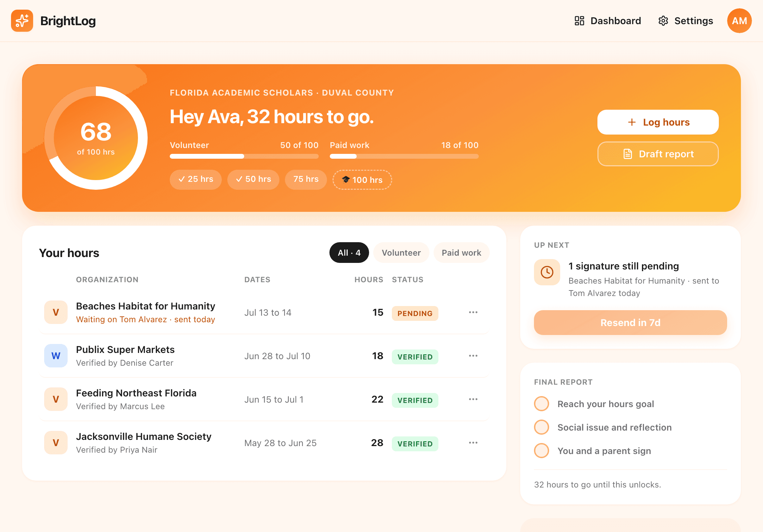Click the ORGANIZATION column header
The height and width of the screenshot is (532, 763).
107,279
